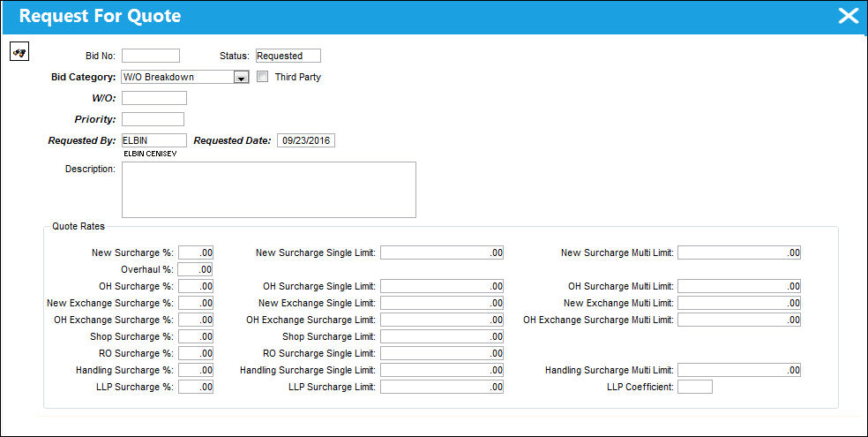Screen dimensions: 868x437
Task: Focus the OH Surcharge Multi Limit field
Action: click(739, 286)
